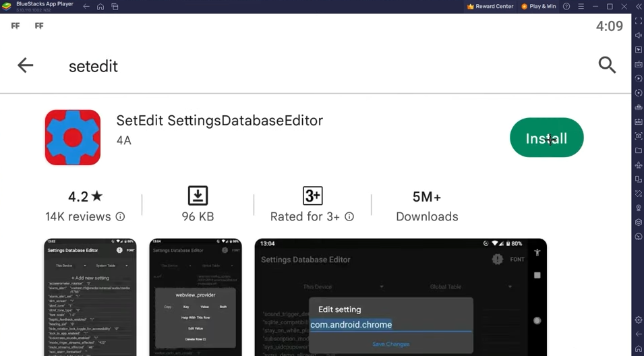Click the eco mode diagonal icon in sidebar
The image size is (644, 356).
638,194
